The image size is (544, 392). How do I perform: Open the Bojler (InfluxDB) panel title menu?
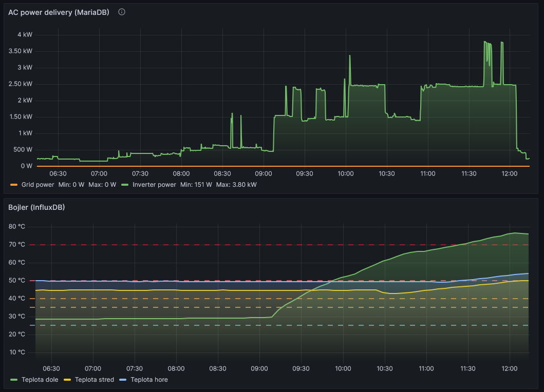tap(36, 207)
